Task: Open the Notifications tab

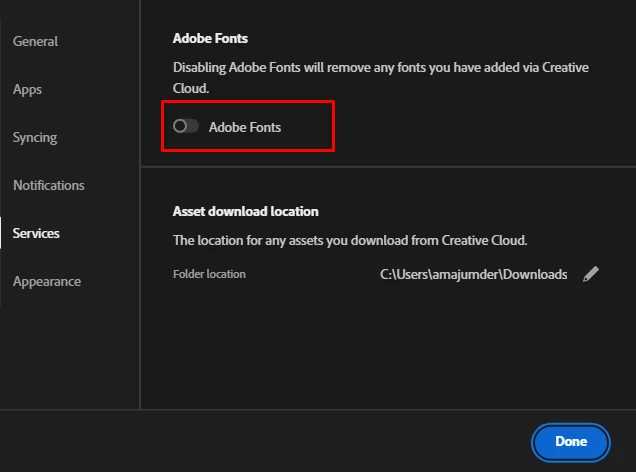Action: tap(49, 185)
